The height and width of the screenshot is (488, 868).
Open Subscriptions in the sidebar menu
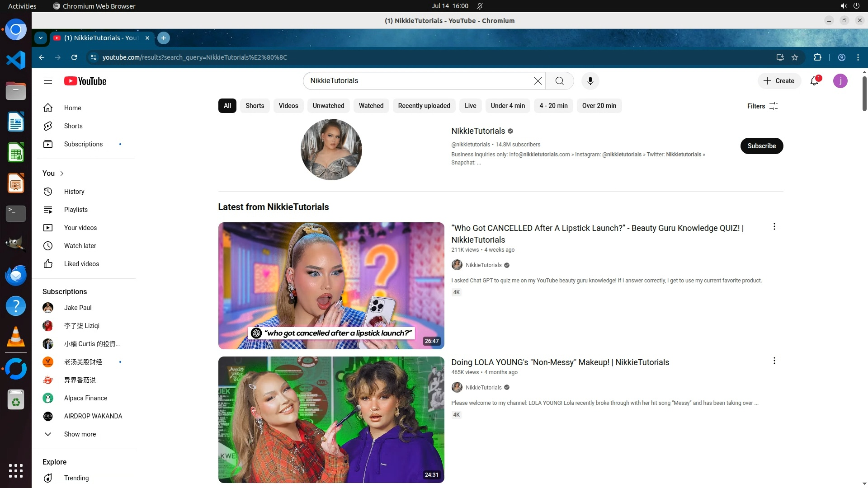pos(83,144)
